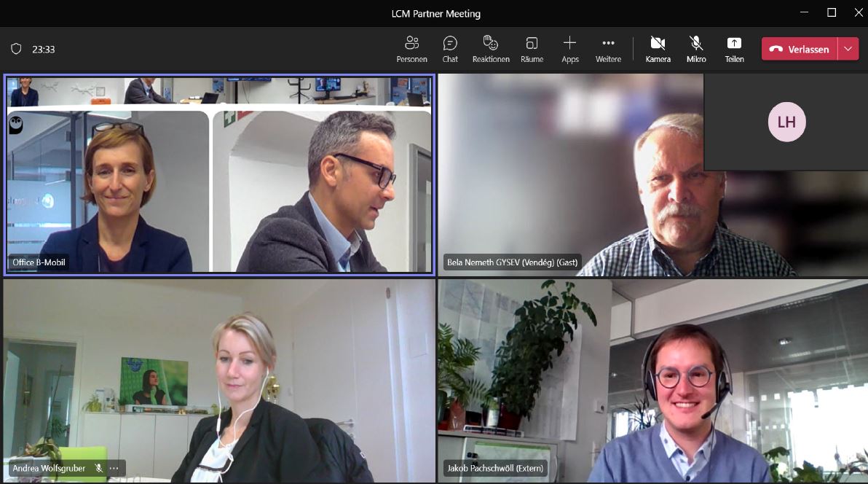The height and width of the screenshot is (484, 868).
Task: Expand the Verlassen dropdown arrow
Action: coord(848,49)
